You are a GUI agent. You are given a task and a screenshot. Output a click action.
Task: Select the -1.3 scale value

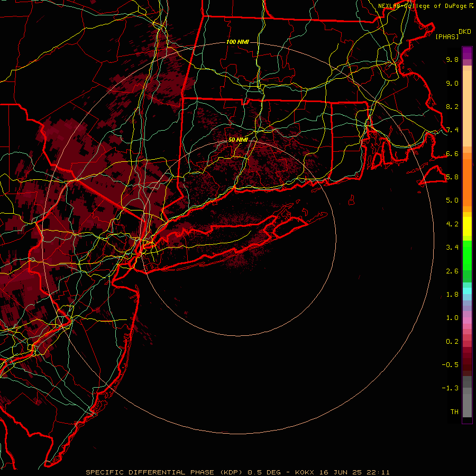(x=450, y=388)
